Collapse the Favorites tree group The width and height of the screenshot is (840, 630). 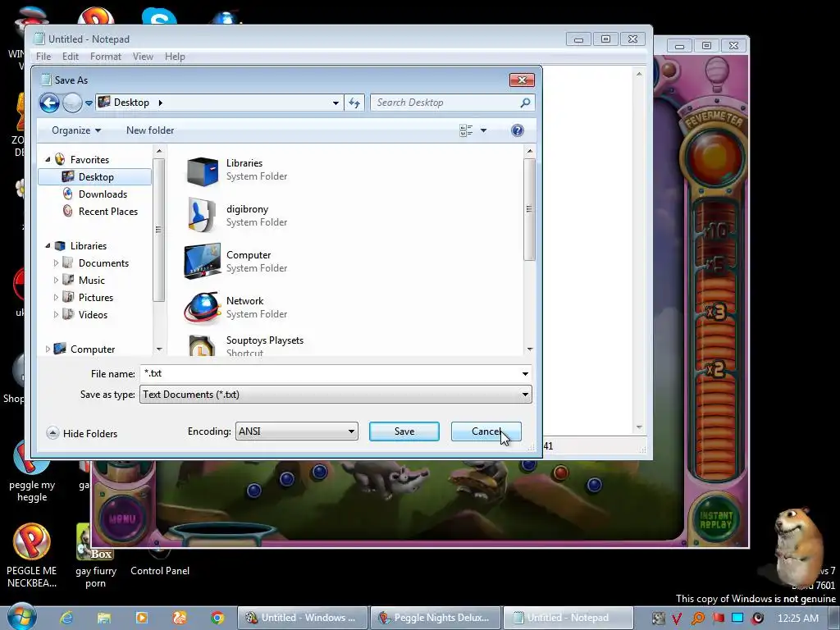pyautogui.click(x=48, y=160)
